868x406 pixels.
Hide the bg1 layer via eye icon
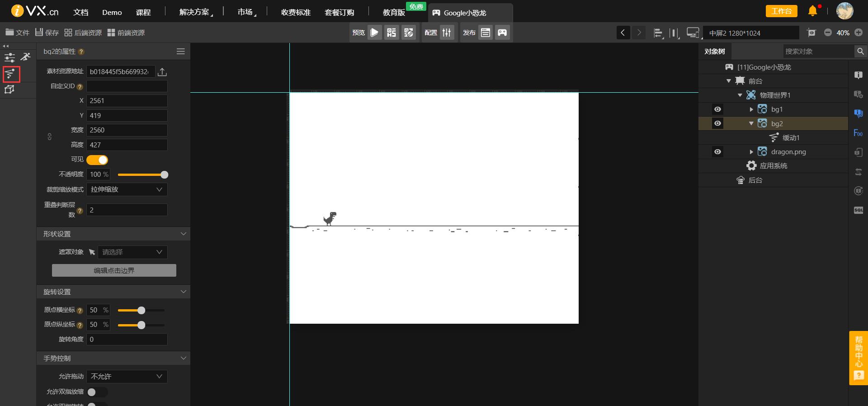coord(717,109)
